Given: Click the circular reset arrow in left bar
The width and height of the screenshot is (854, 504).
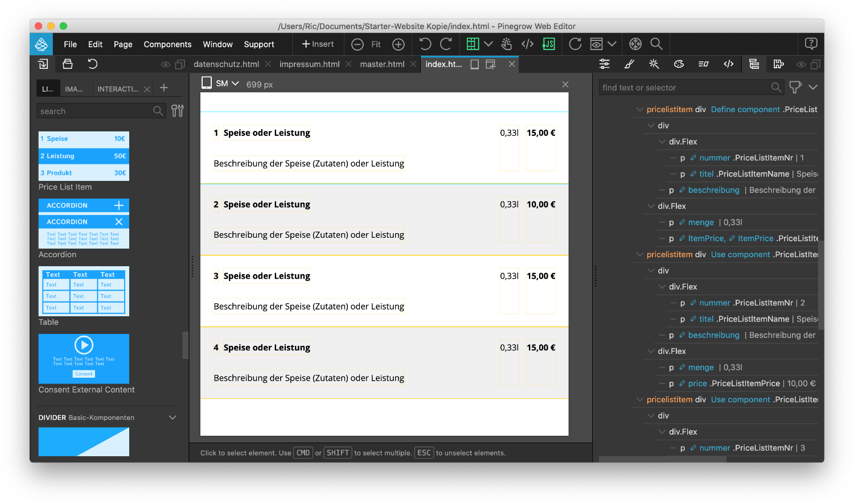Looking at the screenshot, I should (93, 64).
